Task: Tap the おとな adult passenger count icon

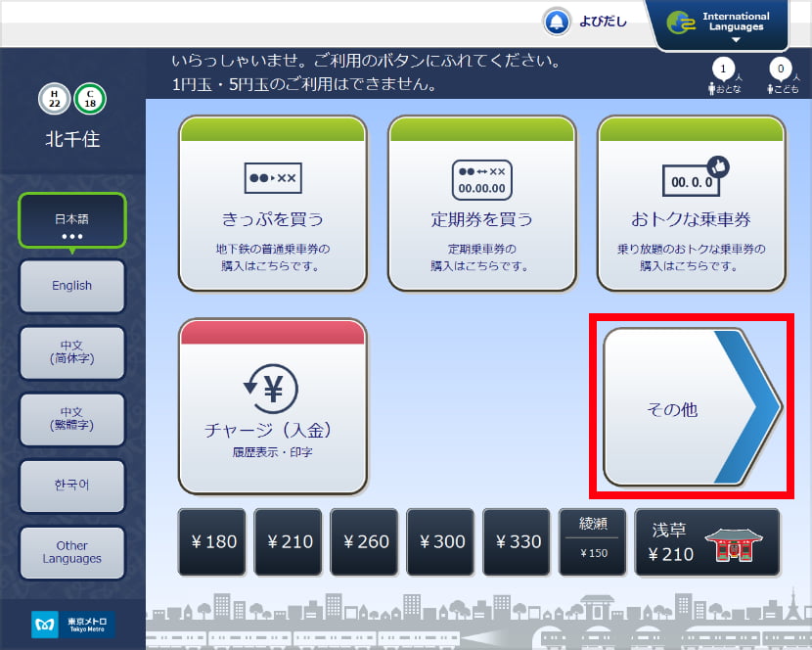Action: [723, 76]
